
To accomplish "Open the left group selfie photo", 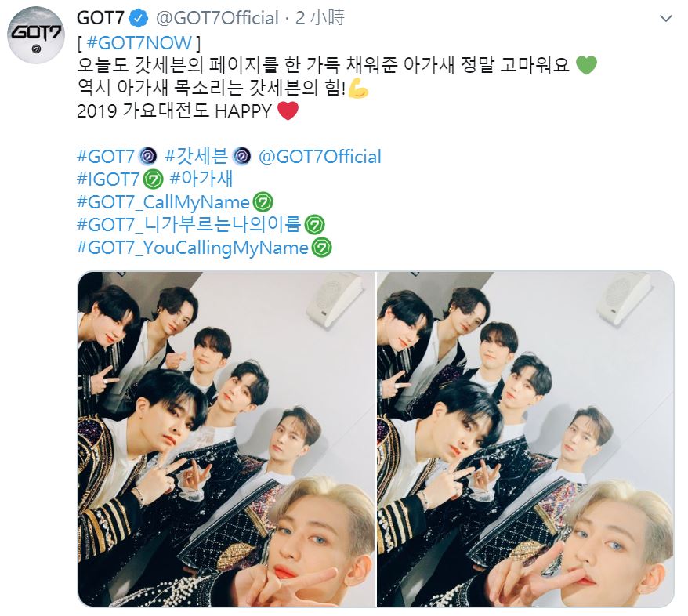I will (x=226, y=439).
